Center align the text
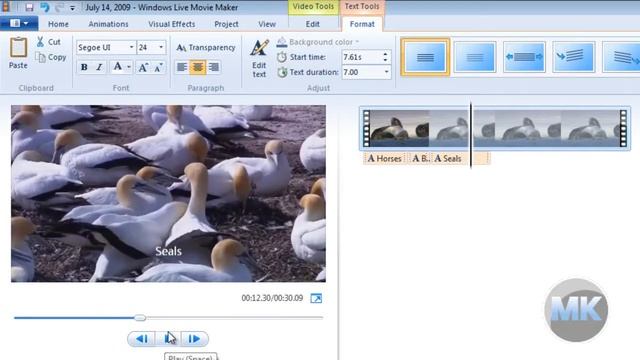 (x=198, y=67)
